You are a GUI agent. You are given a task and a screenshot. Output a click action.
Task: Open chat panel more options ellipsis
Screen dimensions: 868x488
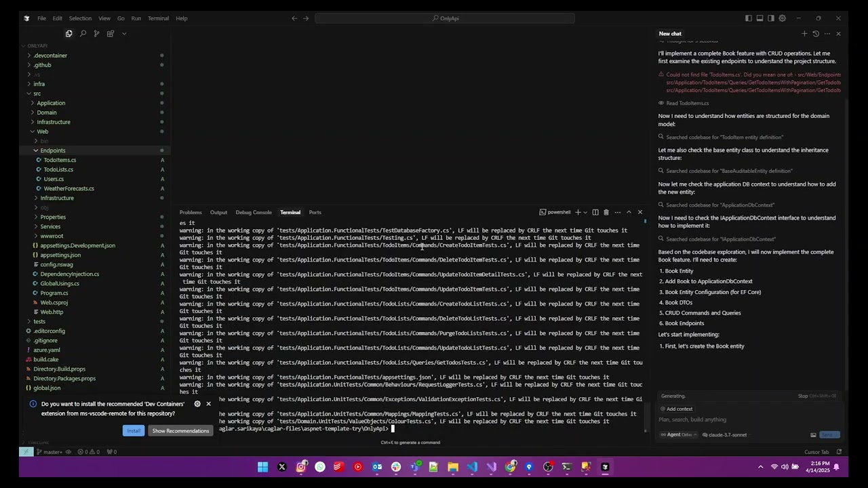point(827,33)
